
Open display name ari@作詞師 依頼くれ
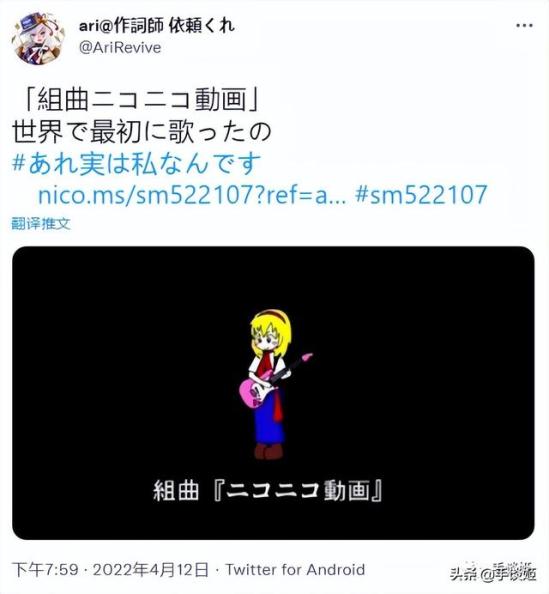(156, 26)
